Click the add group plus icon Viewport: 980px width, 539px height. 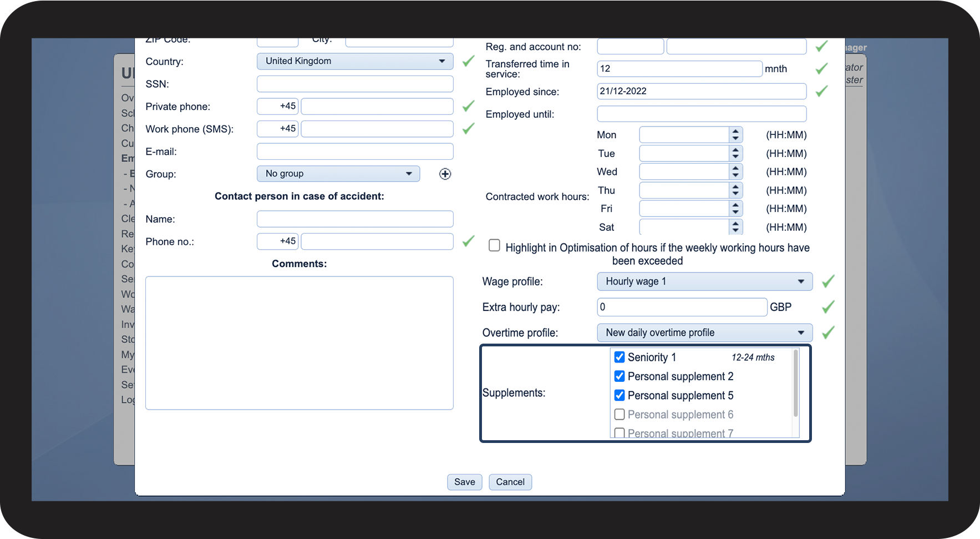(445, 174)
